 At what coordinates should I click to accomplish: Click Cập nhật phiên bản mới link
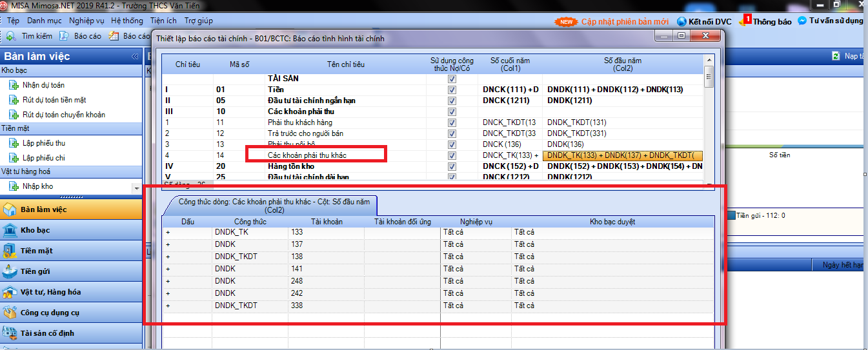coord(624,21)
